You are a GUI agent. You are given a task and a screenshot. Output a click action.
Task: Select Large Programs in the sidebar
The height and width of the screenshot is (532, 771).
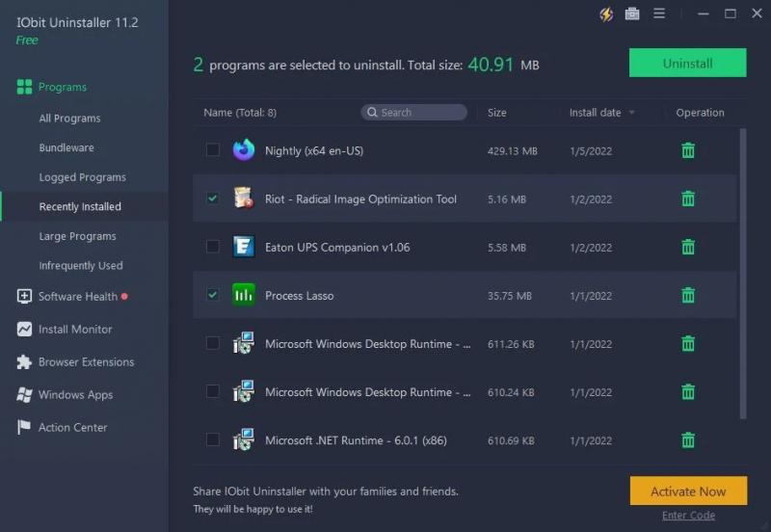[77, 236]
